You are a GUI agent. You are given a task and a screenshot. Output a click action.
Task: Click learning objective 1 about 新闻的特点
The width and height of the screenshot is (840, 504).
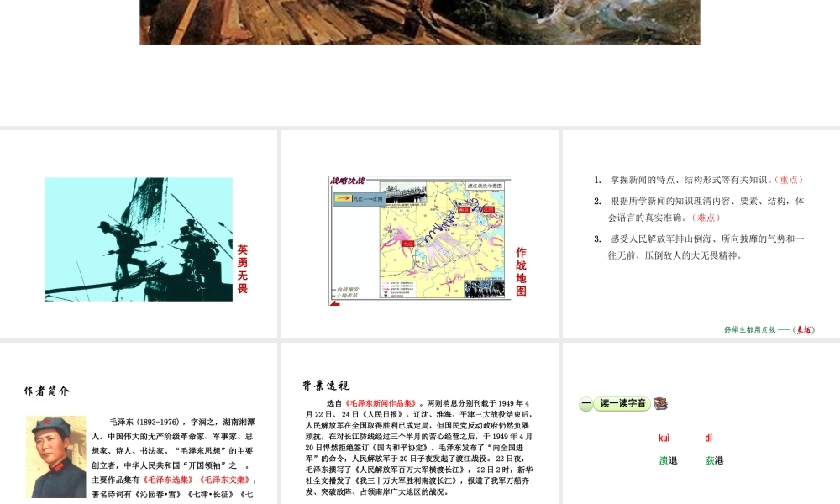699,180
